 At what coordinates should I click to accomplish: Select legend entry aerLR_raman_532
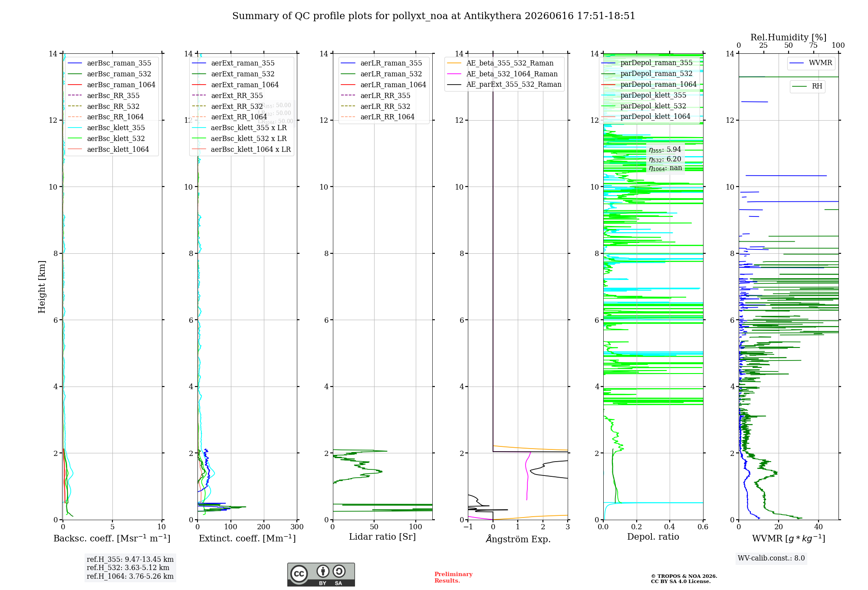coord(381,74)
